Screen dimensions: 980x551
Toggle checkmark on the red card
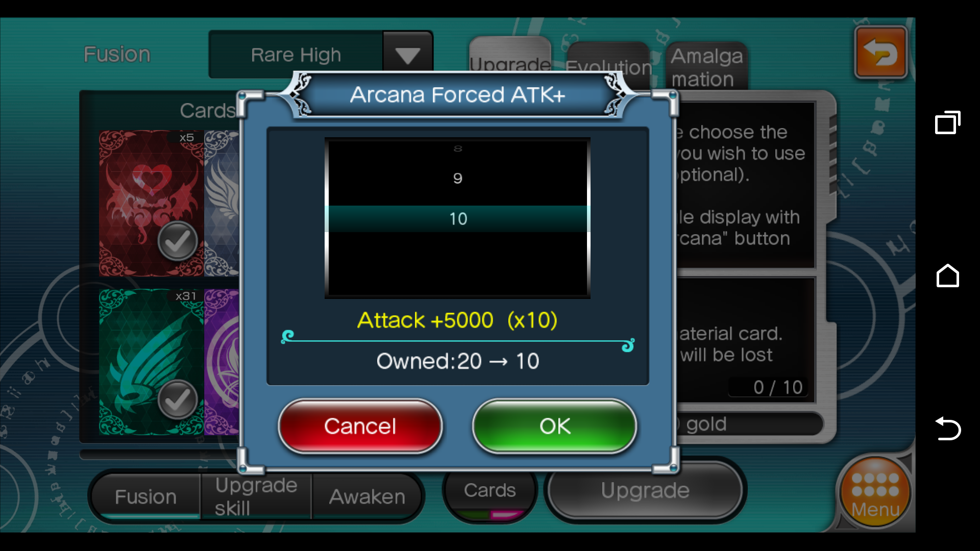(x=178, y=241)
